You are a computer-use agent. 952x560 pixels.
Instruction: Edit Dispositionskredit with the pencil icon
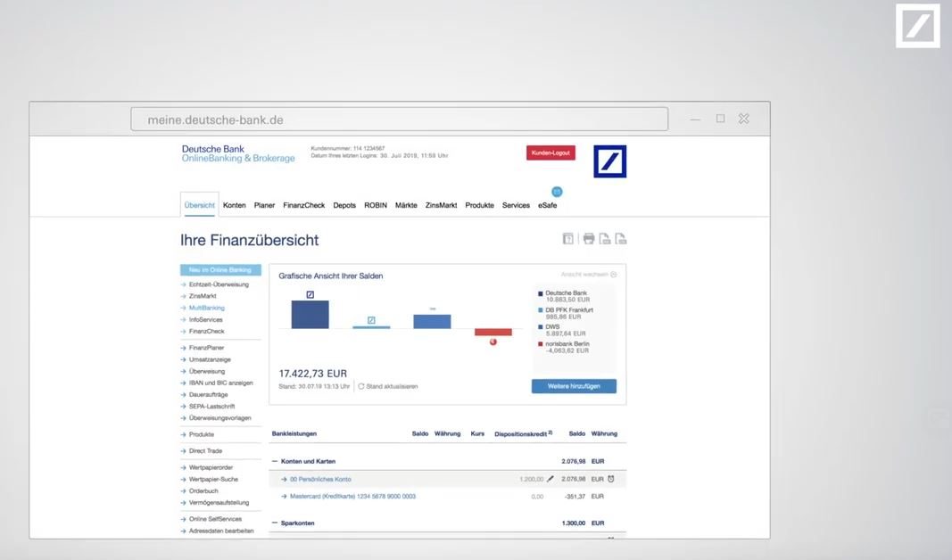551,479
